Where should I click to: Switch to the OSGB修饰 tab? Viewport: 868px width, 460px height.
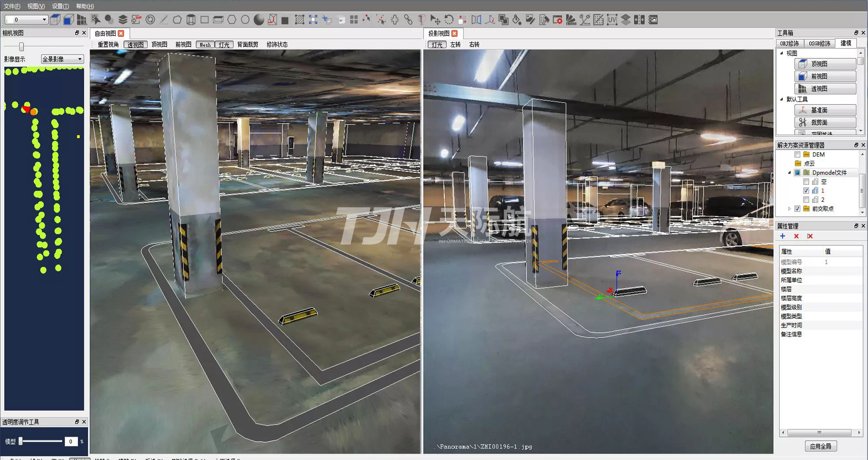[819, 43]
